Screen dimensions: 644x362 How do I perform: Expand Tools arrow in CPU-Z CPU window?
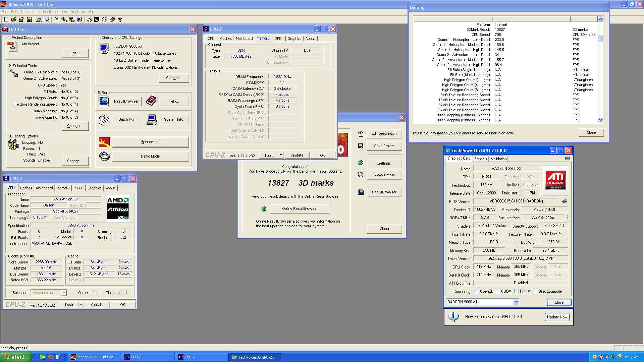click(x=81, y=305)
